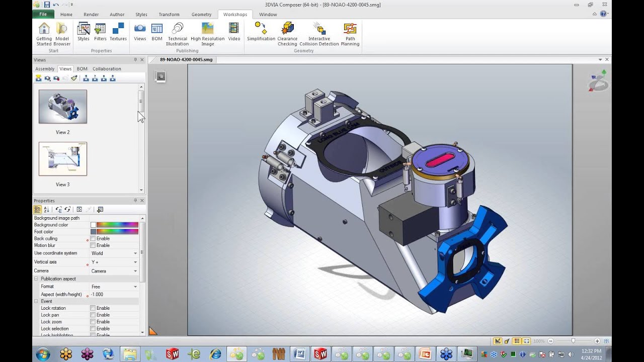
Task: Enable Lock zoom checkbox
Action: click(x=93, y=322)
